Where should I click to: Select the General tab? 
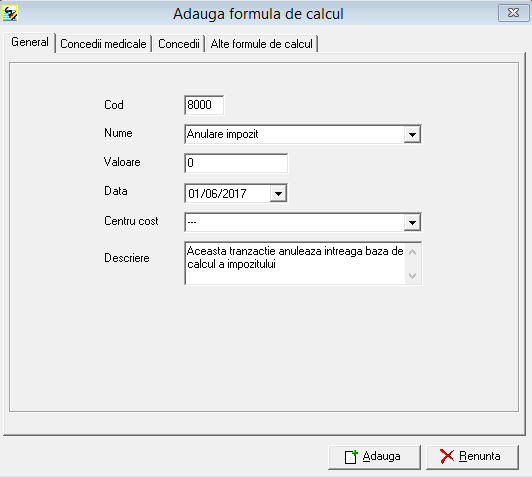30,42
